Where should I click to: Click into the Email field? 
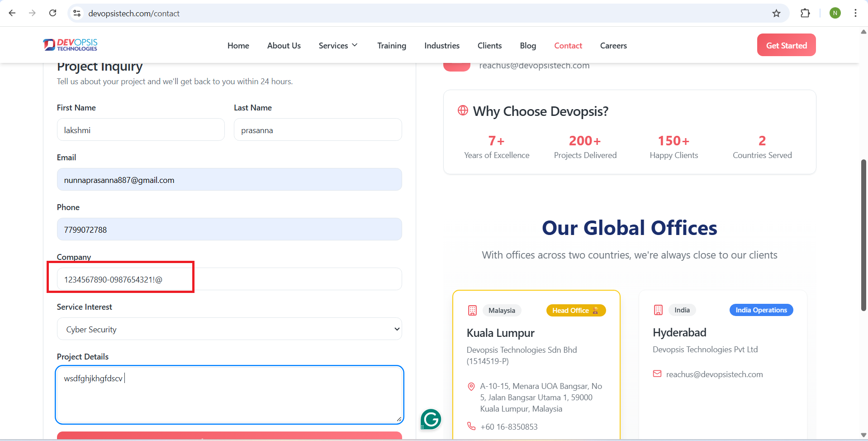point(229,180)
